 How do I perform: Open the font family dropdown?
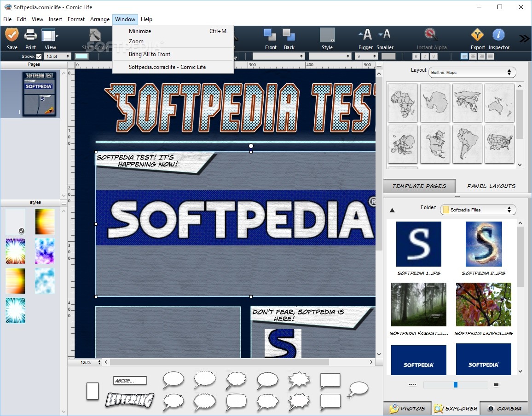pyautogui.click(x=278, y=56)
